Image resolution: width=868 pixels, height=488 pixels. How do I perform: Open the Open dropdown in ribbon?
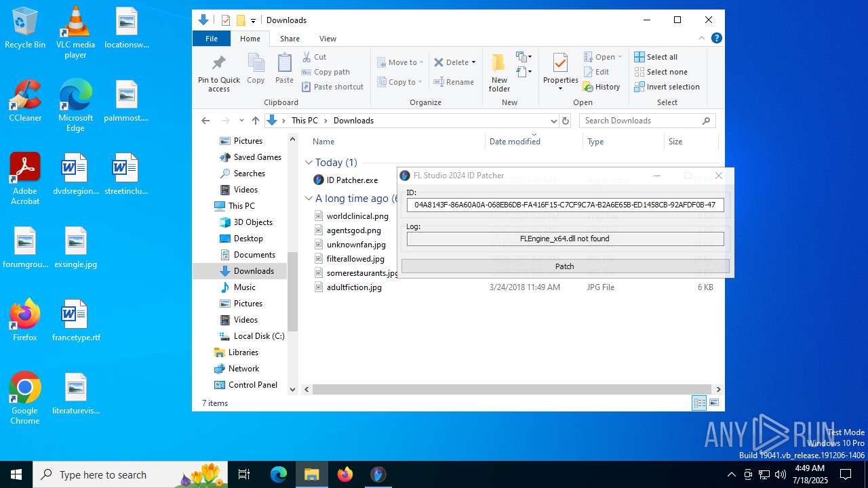click(603, 57)
